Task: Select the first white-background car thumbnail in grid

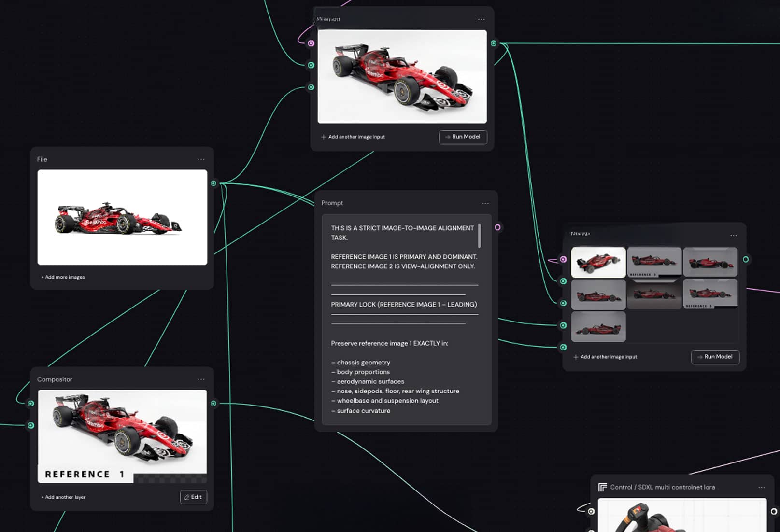Action: [x=598, y=263]
